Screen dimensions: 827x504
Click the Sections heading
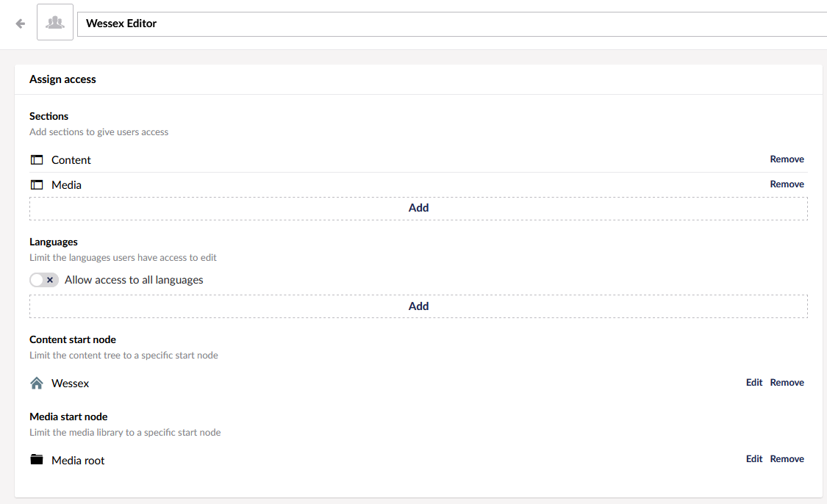[x=49, y=116]
